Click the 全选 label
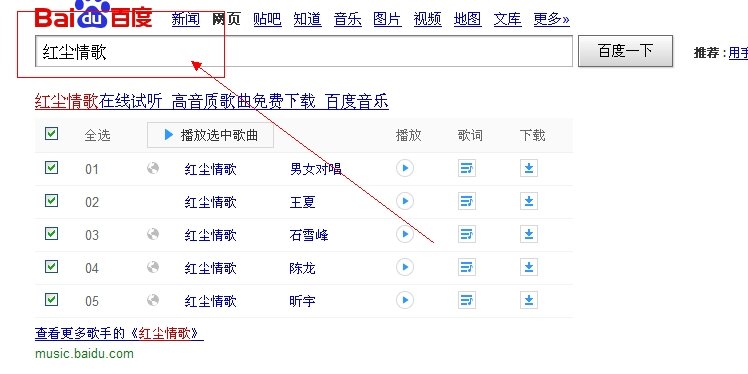 97,135
